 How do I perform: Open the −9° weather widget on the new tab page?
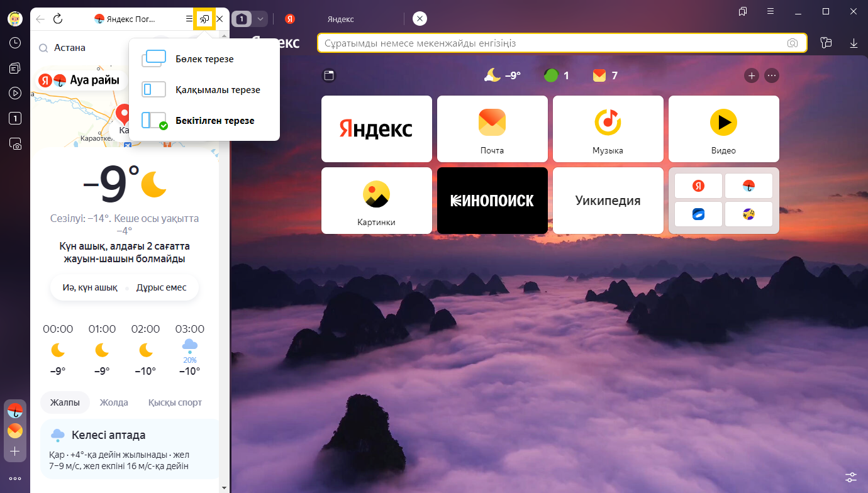point(503,75)
